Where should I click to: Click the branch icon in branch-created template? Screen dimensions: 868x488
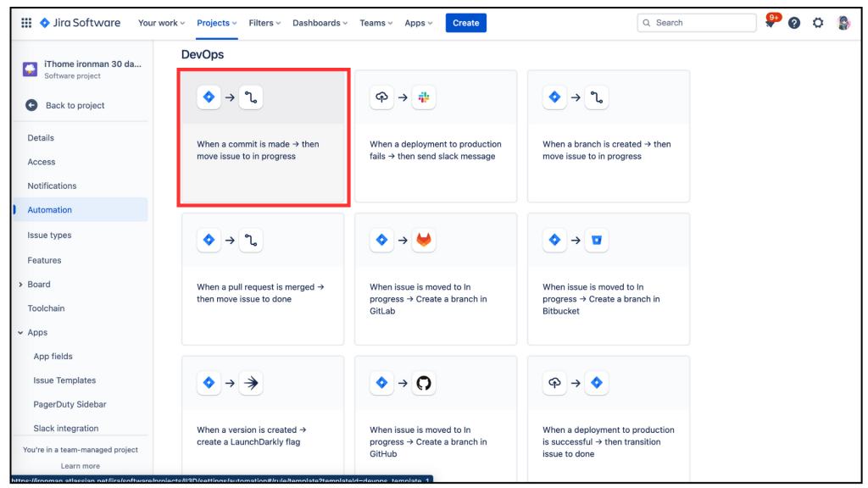click(596, 97)
